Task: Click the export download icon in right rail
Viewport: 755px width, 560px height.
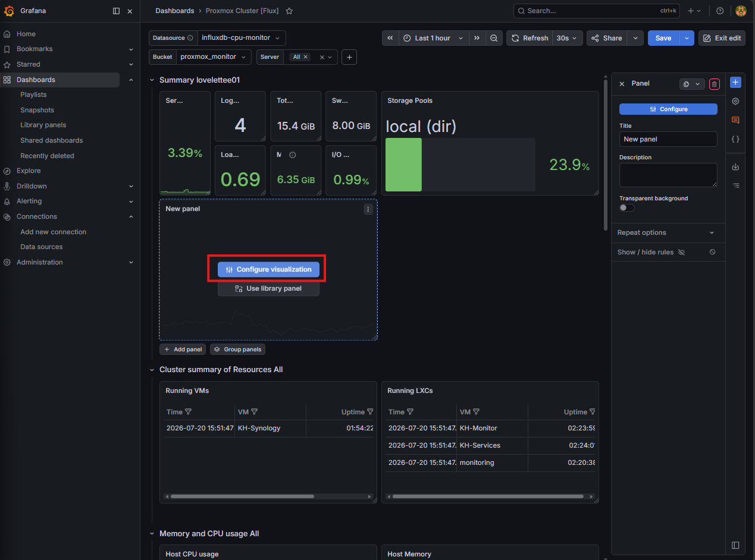Action: pyautogui.click(x=735, y=167)
